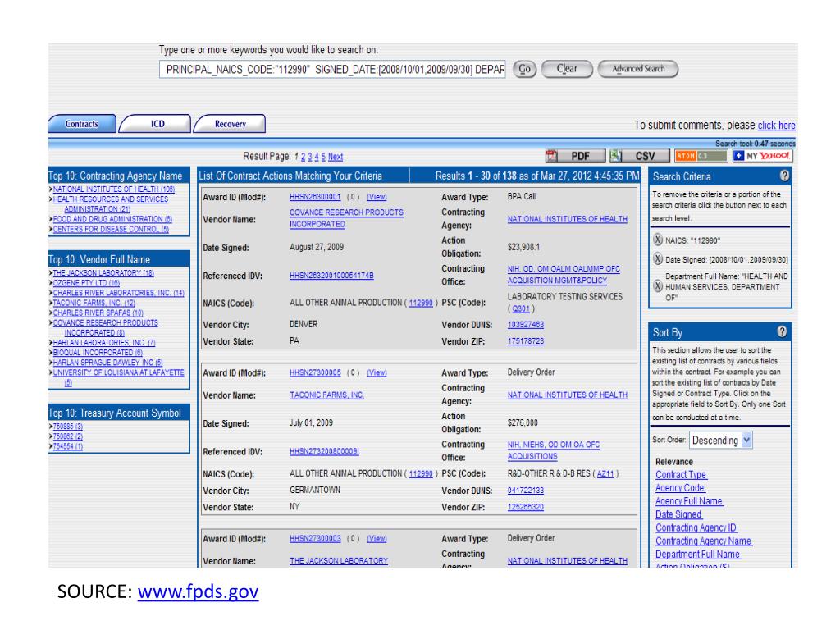Viewport: 840px width, 630px height.
Task: Click the Go search button
Action: coord(524,69)
